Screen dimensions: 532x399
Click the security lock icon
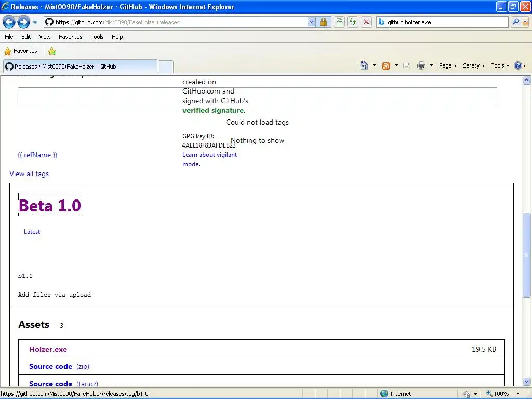pyautogui.click(x=323, y=22)
